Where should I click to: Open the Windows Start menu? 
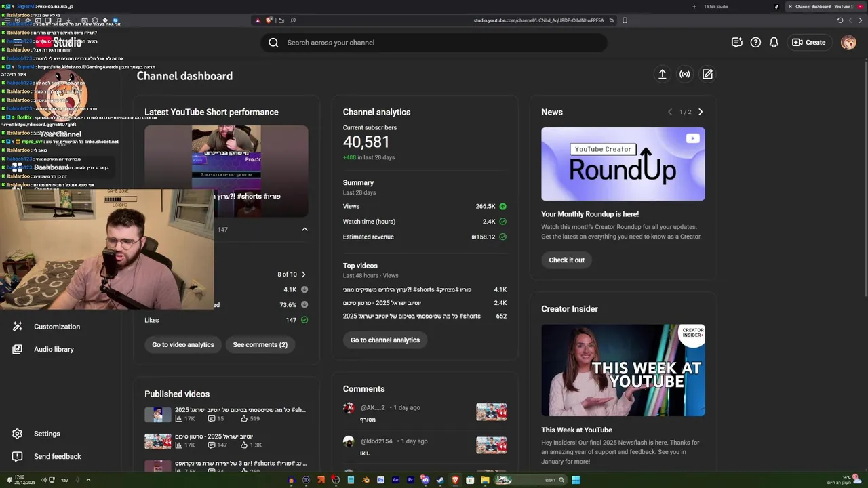pos(576,480)
